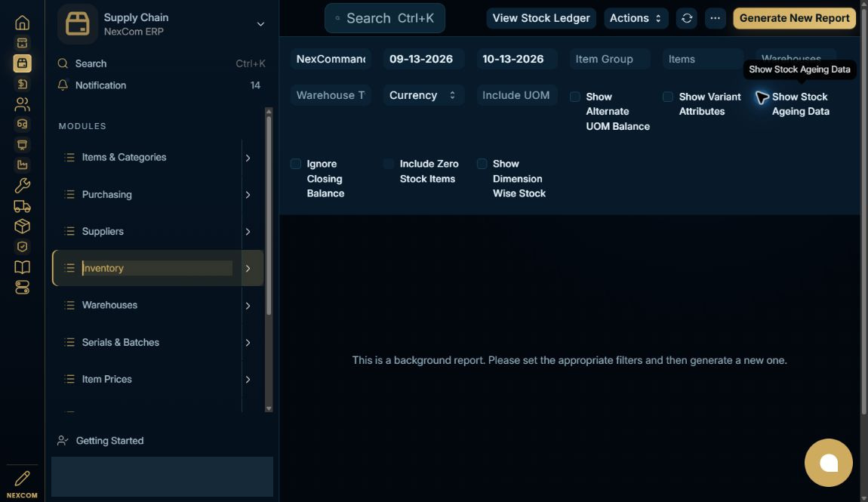Click the sidebar modules scrollbar thumb

click(x=269, y=214)
